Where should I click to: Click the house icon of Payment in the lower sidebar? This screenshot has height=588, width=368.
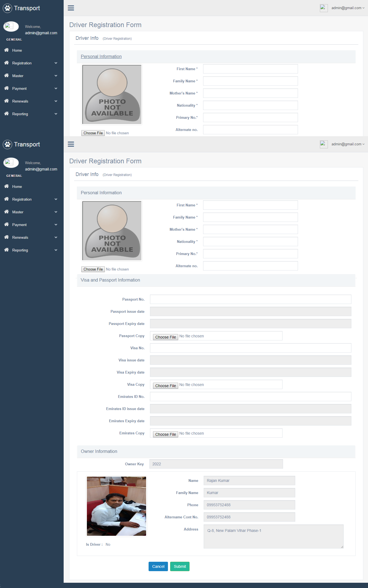(x=7, y=224)
